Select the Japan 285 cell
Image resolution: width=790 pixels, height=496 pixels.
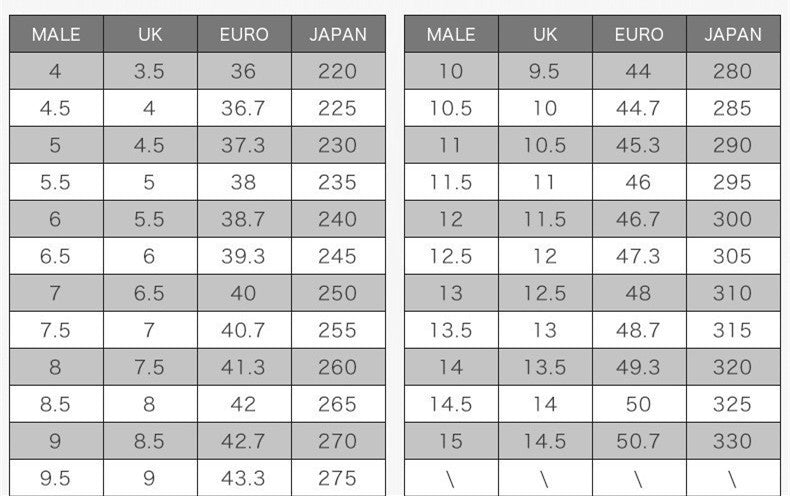732,108
